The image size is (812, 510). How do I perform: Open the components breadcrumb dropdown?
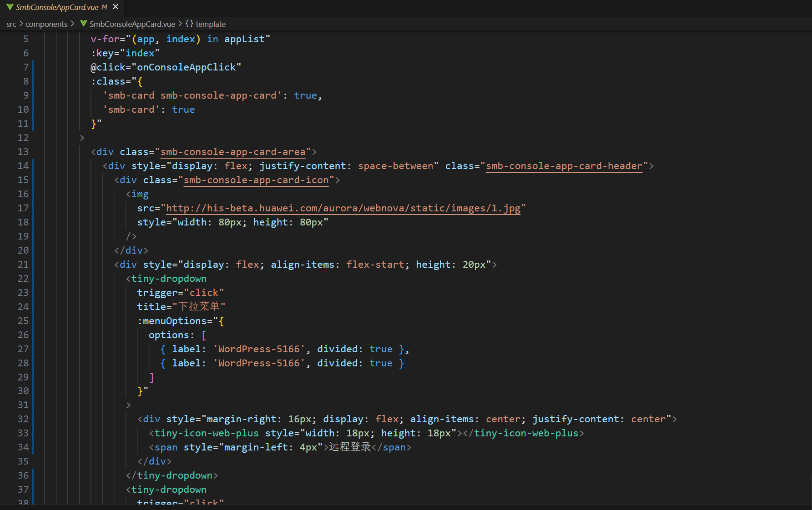[x=46, y=24]
